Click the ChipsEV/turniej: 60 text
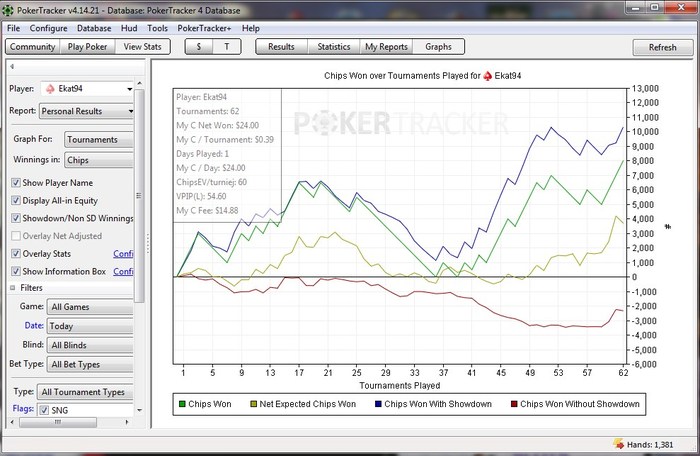Viewport: 700px width, 456px height. [212, 182]
